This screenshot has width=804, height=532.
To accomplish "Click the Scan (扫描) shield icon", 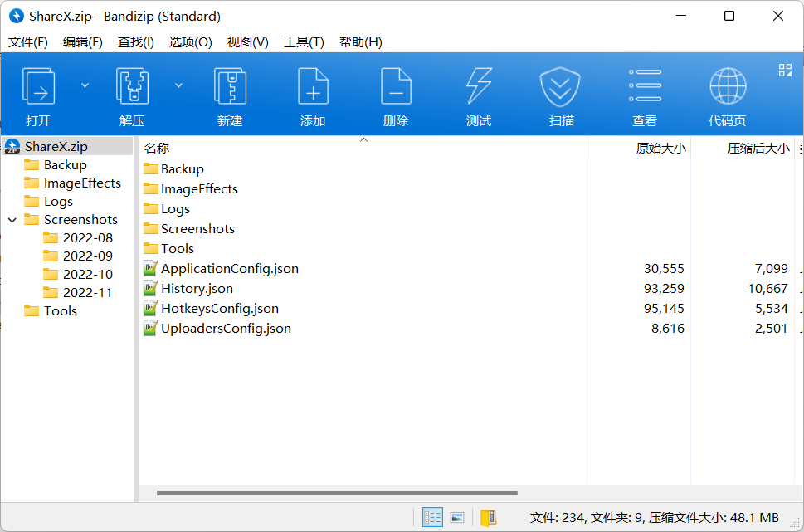I will pyautogui.click(x=560, y=87).
